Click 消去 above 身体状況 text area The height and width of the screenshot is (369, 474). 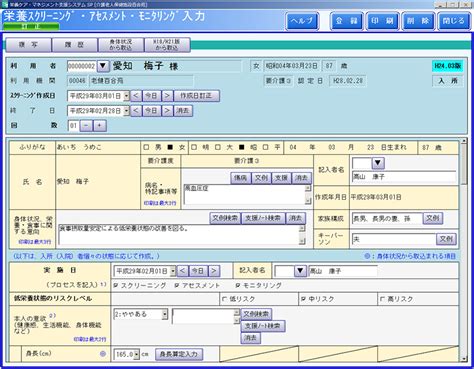(295, 218)
